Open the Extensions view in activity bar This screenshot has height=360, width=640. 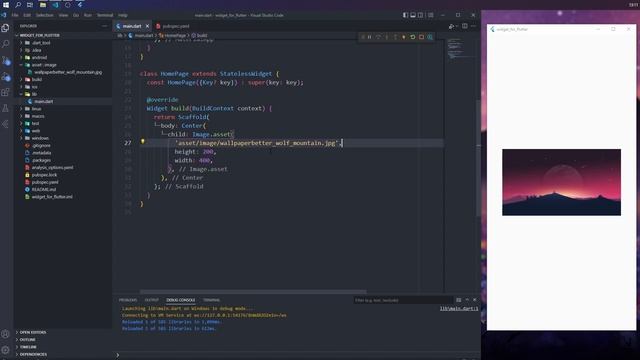point(5,92)
